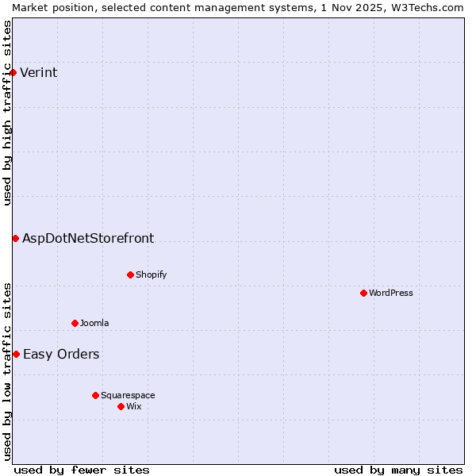Click the Verint text label
This screenshot has width=476, height=476.
[38, 73]
